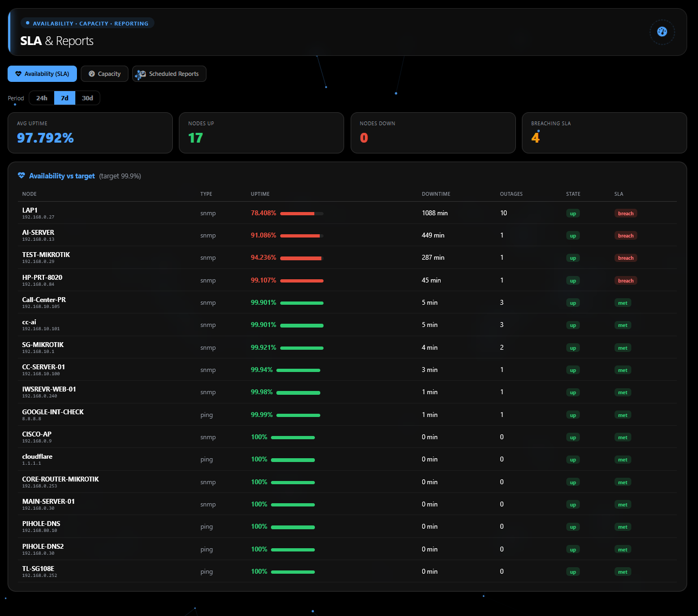Screen dimensions: 698x616
Task: Click the TEST-MIKROTIK node name
Action: click(x=46, y=255)
